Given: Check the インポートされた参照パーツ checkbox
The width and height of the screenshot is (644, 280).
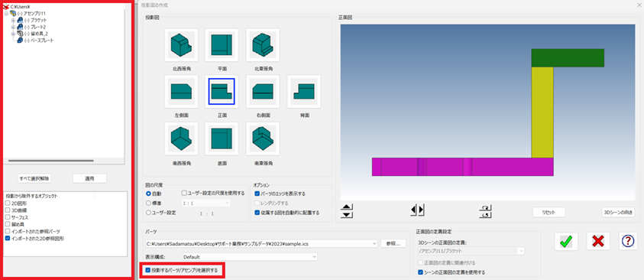Looking at the screenshot, I should tap(8, 231).
